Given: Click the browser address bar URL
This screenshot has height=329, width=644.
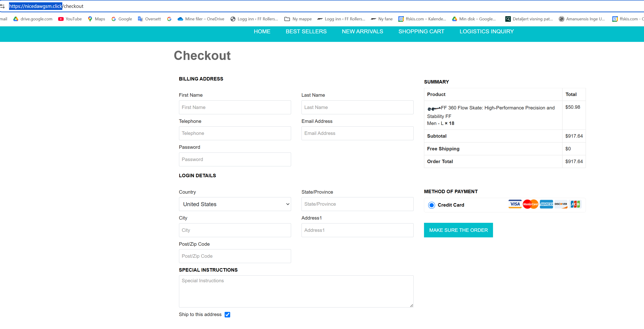Looking at the screenshot, I should (x=46, y=6).
